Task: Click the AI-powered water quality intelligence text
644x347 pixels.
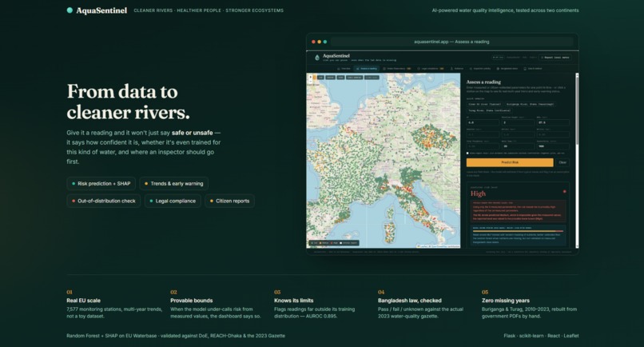Action: pos(505,10)
